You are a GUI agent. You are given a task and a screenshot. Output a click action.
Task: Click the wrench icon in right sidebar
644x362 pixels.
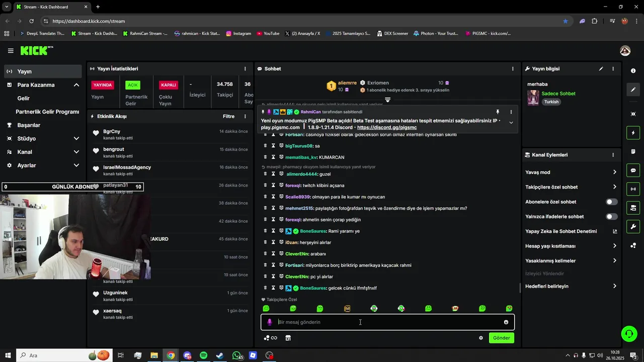633,226
